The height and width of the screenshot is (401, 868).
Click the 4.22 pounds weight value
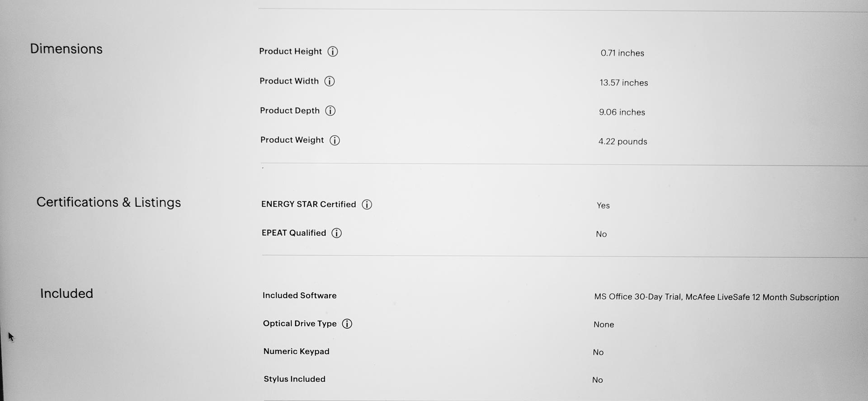(x=623, y=141)
